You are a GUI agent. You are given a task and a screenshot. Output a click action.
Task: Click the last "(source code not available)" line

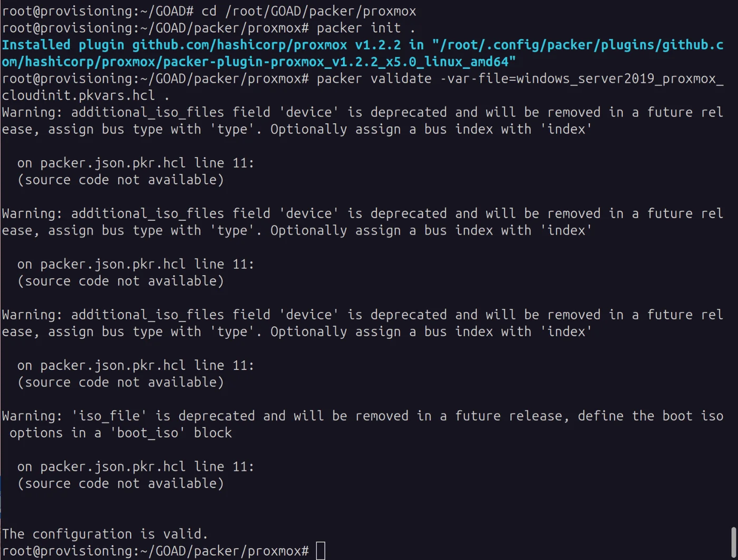tap(121, 483)
